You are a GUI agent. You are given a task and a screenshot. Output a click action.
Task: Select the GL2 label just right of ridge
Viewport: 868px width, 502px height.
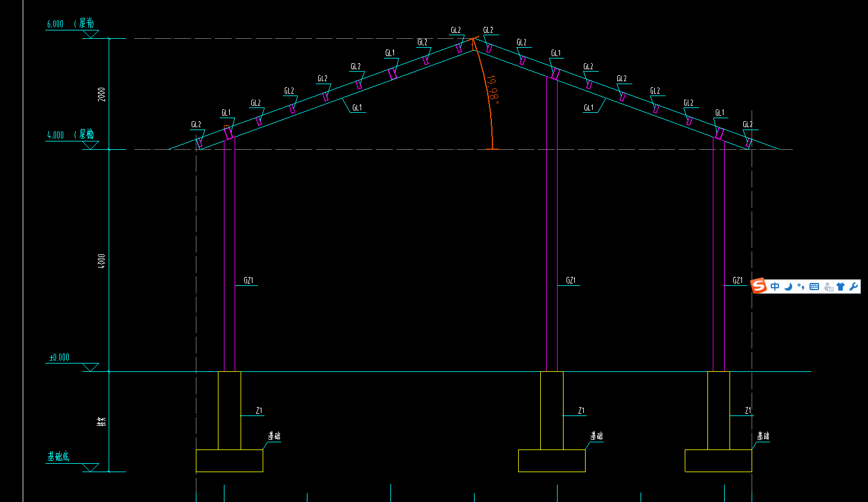tap(488, 30)
